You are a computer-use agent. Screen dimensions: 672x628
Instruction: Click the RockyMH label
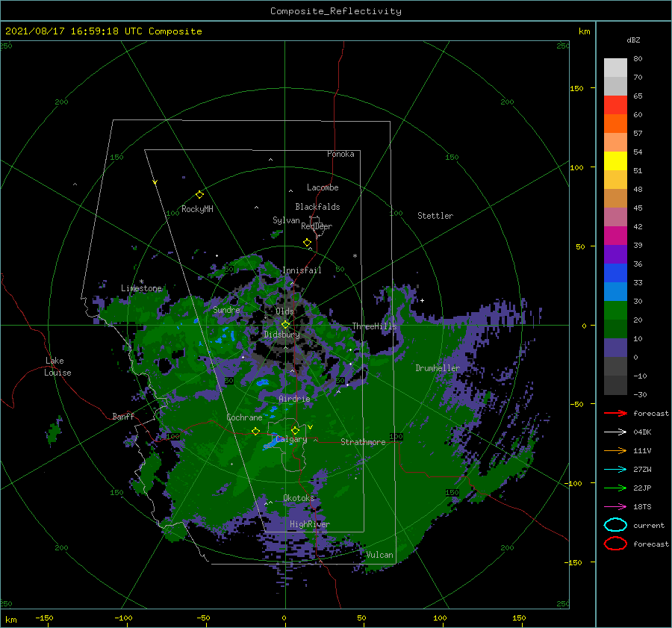click(197, 209)
